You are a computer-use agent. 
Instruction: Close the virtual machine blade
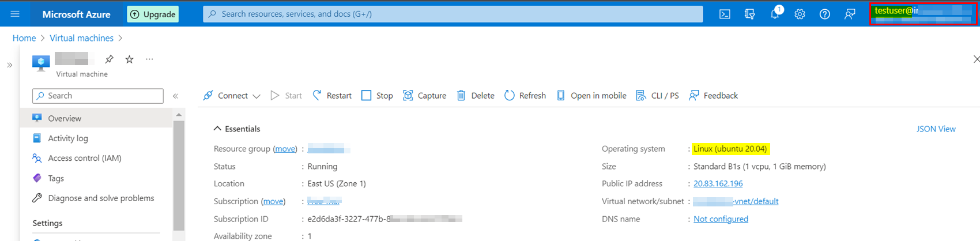[x=976, y=59]
